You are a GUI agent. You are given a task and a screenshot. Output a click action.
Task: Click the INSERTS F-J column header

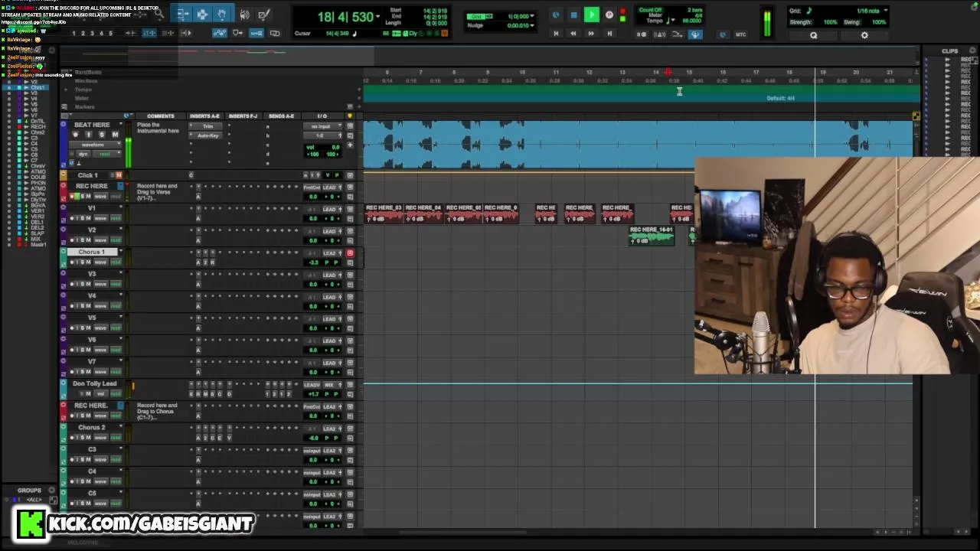(x=243, y=116)
